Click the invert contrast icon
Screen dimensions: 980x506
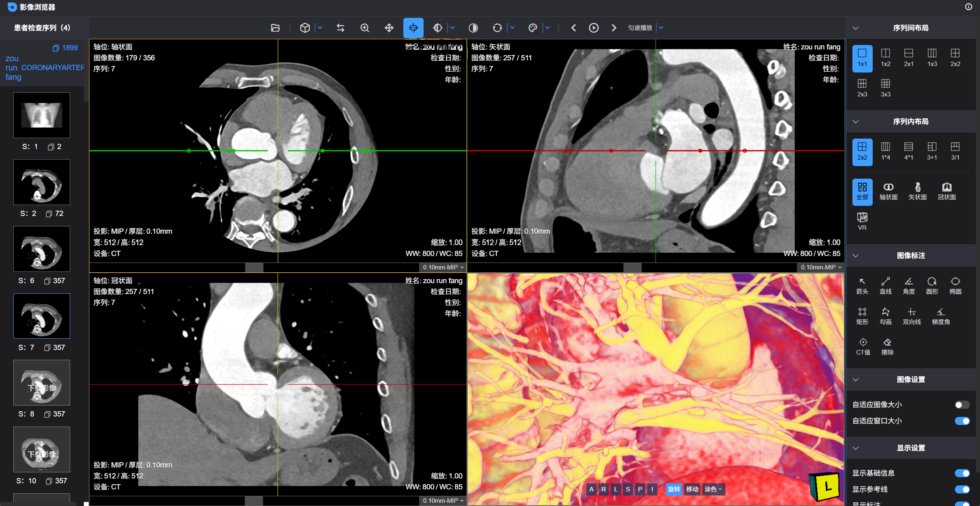[473, 28]
